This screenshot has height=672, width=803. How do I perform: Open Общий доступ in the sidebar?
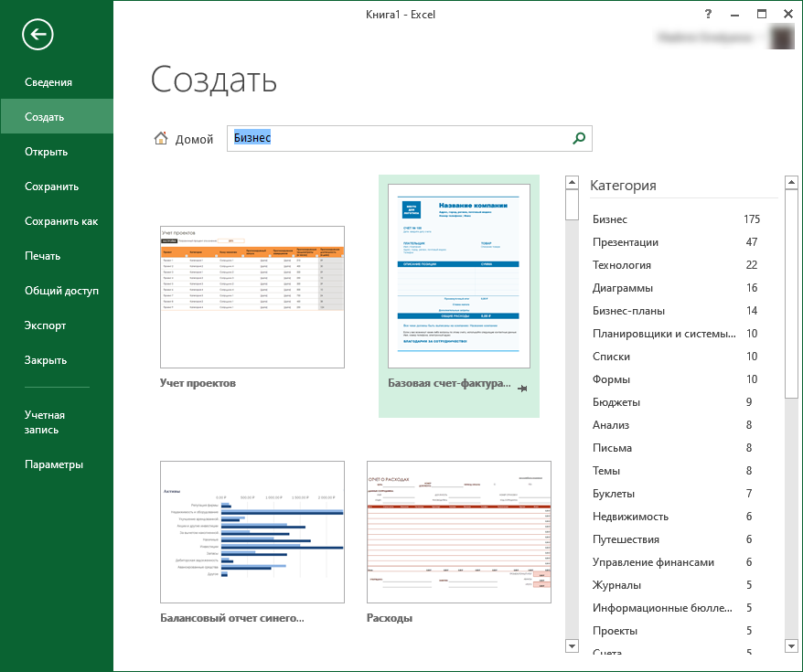(x=61, y=291)
